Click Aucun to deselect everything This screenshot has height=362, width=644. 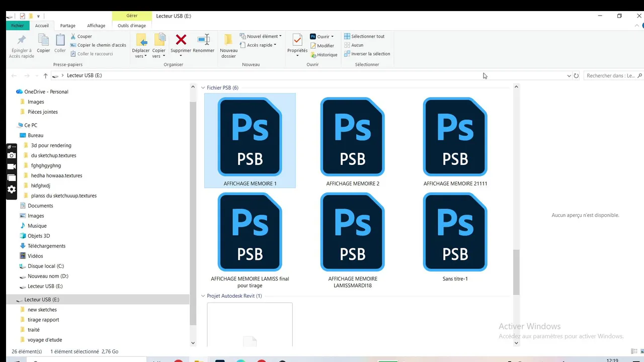click(353, 45)
